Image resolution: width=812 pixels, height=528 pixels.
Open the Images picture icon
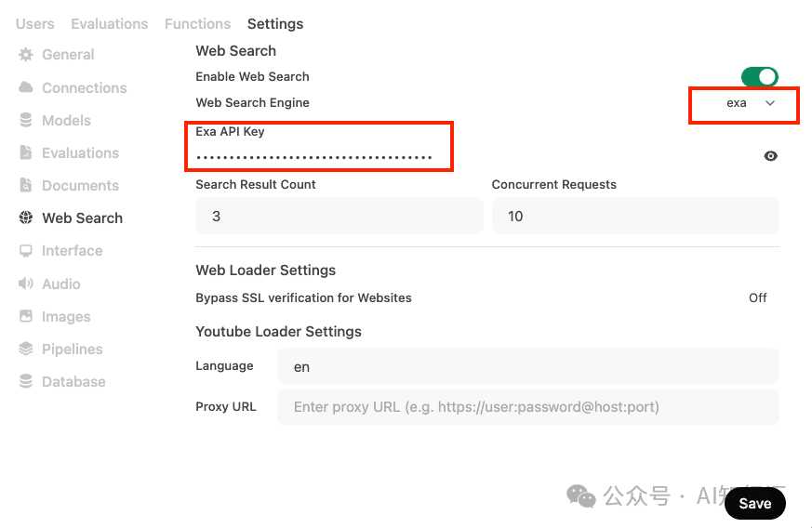pos(26,316)
